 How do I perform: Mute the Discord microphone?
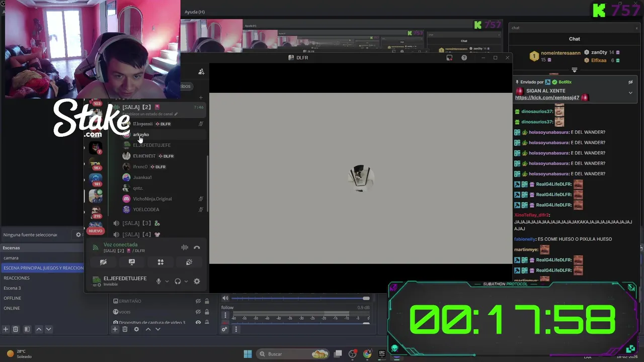[x=158, y=282]
